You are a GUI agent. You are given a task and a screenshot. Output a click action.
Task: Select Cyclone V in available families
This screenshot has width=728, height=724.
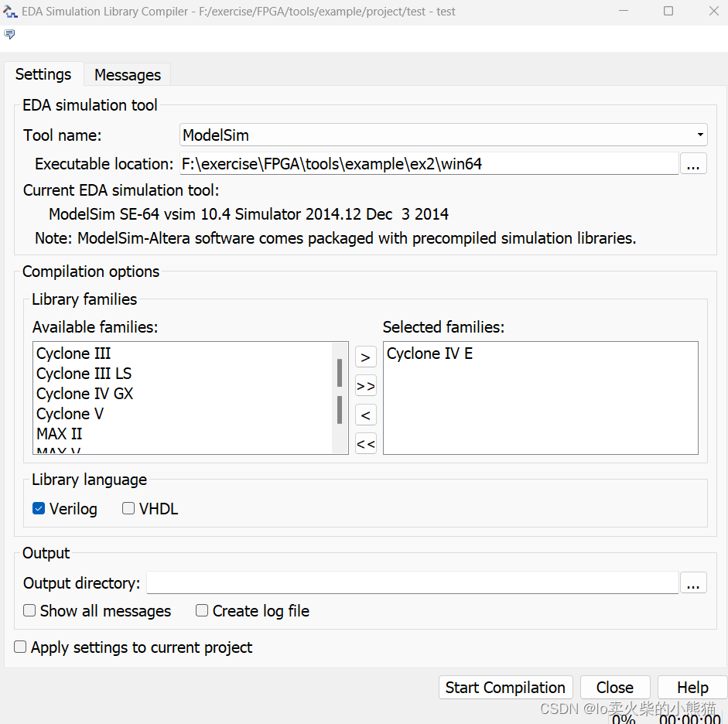70,414
